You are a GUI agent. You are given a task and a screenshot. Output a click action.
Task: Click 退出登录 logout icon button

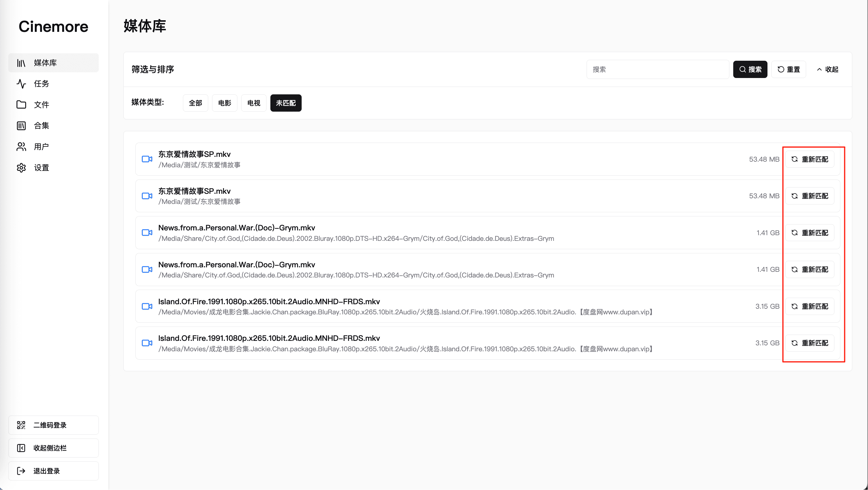(21, 471)
